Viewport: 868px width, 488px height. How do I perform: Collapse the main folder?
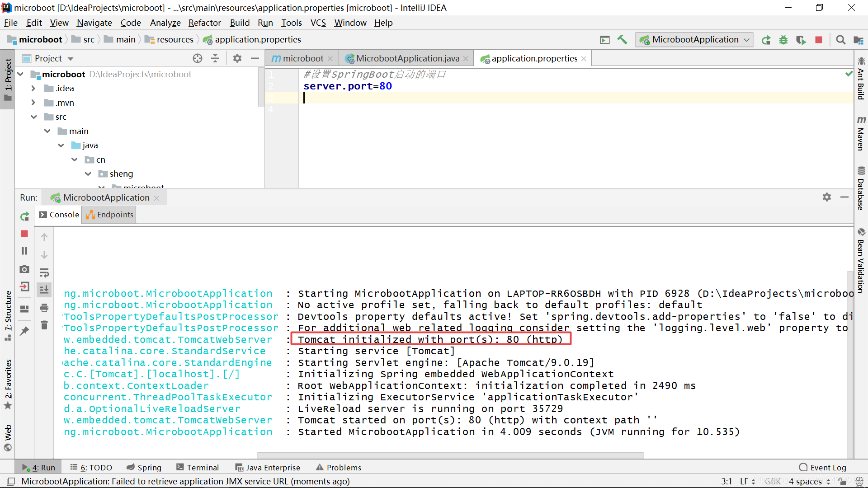point(47,131)
